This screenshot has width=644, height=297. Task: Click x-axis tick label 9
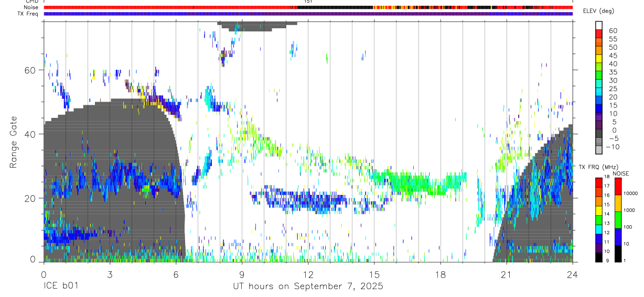[242, 274]
